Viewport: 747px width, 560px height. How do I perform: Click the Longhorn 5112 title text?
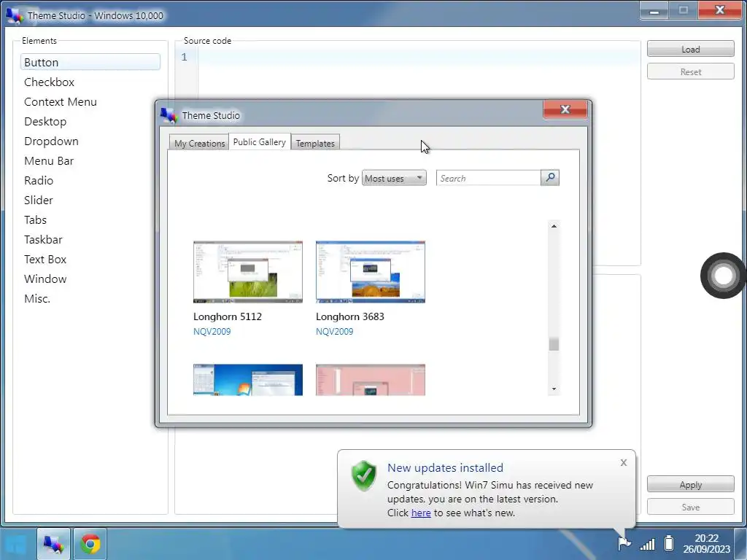pos(228,316)
